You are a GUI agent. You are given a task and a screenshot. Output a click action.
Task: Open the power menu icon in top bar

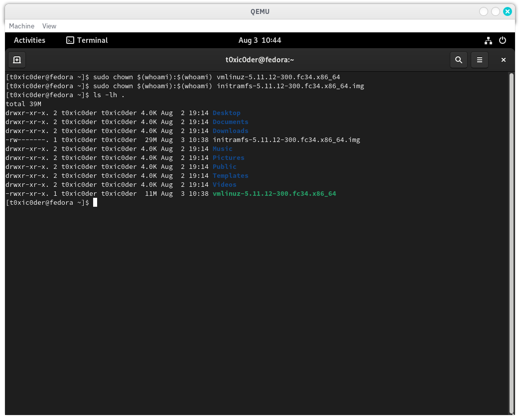(503, 40)
